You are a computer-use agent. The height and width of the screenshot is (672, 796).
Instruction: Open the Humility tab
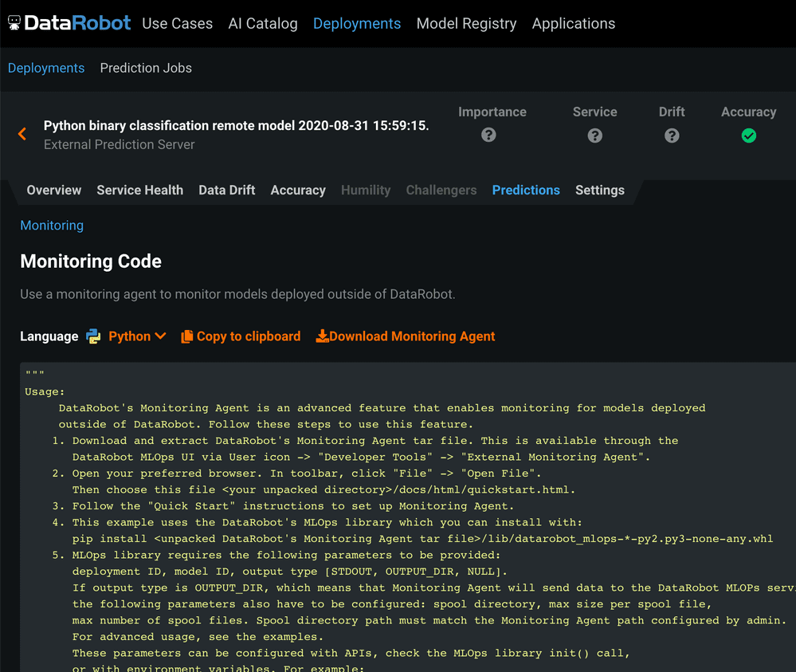(366, 190)
